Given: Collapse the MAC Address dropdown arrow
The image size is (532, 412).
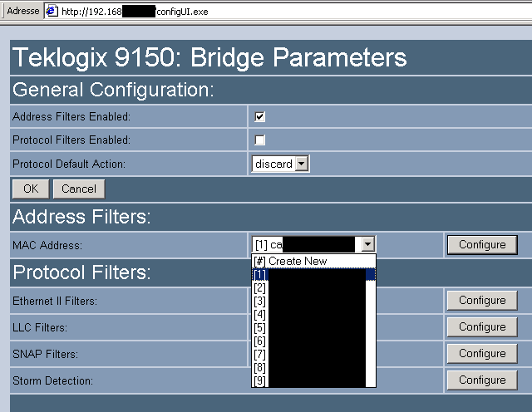Looking at the screenshot, I should pyautogui.click(x=367, y=244).
